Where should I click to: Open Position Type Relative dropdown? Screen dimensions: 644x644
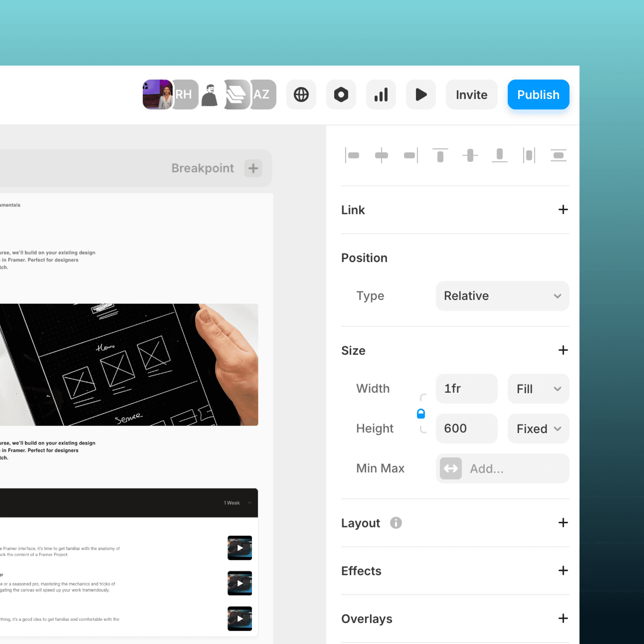click(x=502, y=296)
